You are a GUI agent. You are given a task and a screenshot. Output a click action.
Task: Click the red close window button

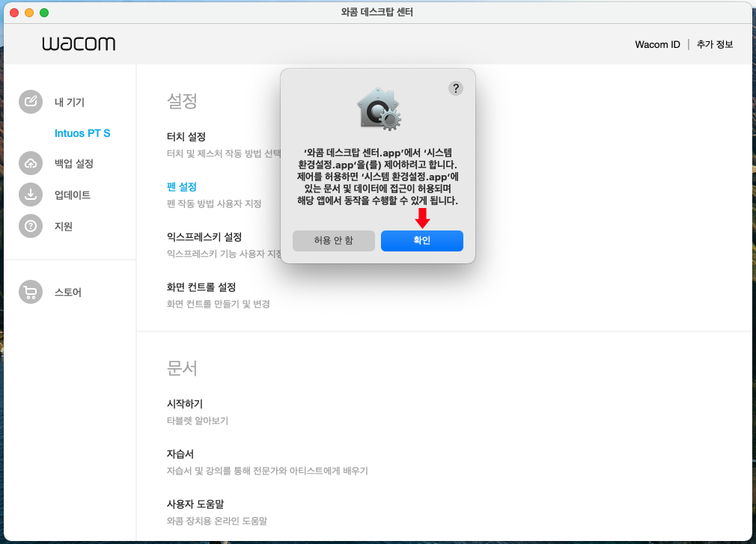(14, 13)
